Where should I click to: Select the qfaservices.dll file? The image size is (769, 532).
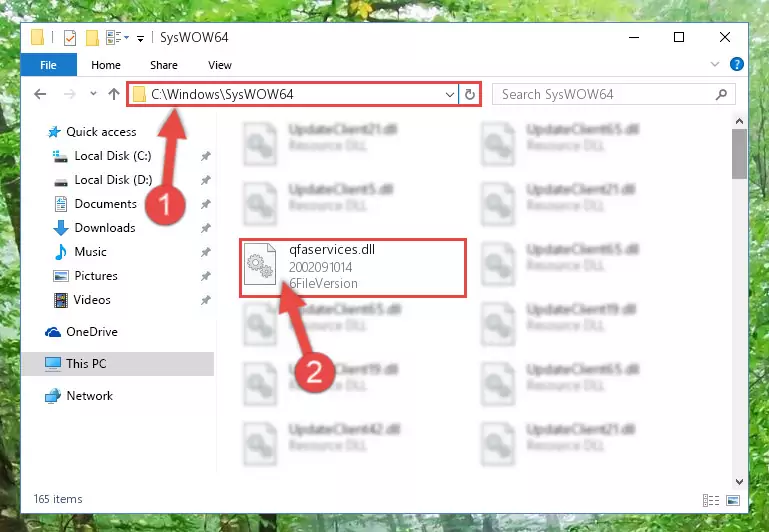pos(353,268)
